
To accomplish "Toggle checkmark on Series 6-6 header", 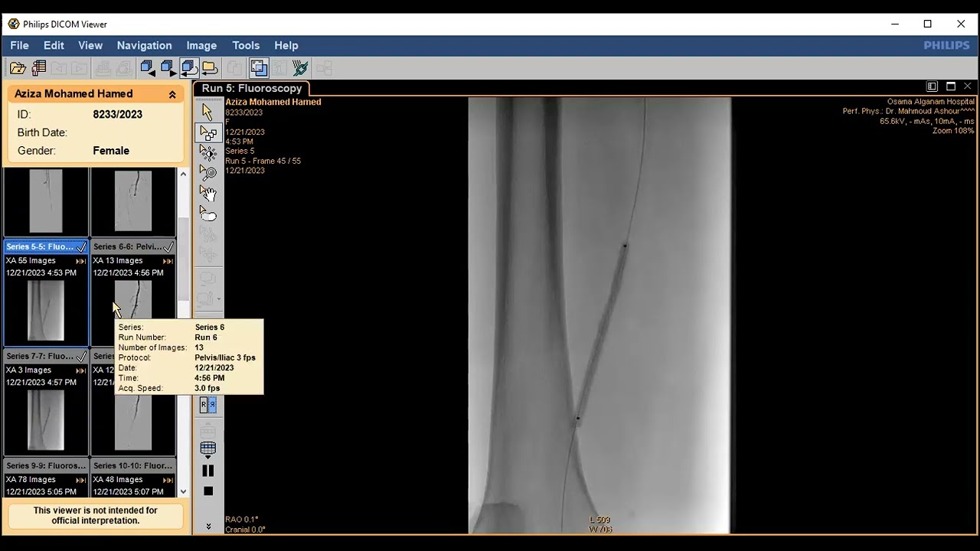I will point(168,247).
